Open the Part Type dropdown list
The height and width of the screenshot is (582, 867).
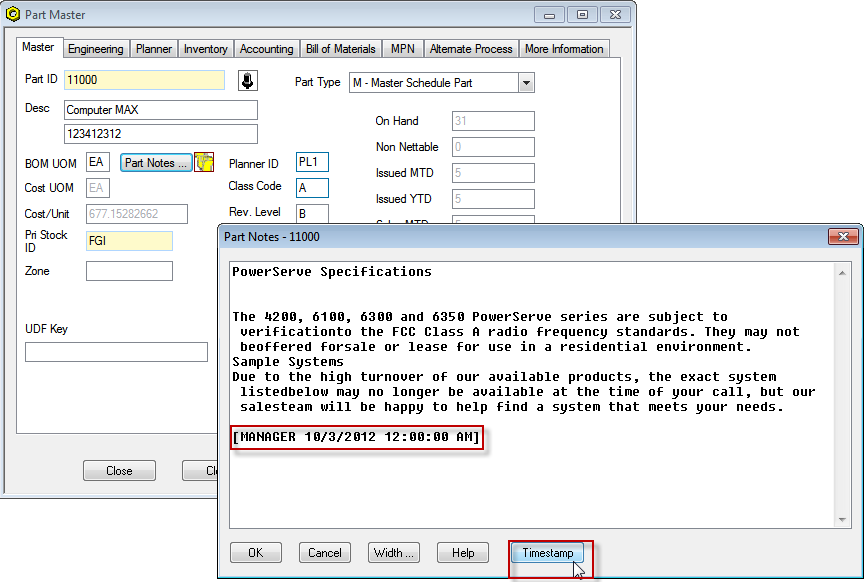(x=526, y=83)
